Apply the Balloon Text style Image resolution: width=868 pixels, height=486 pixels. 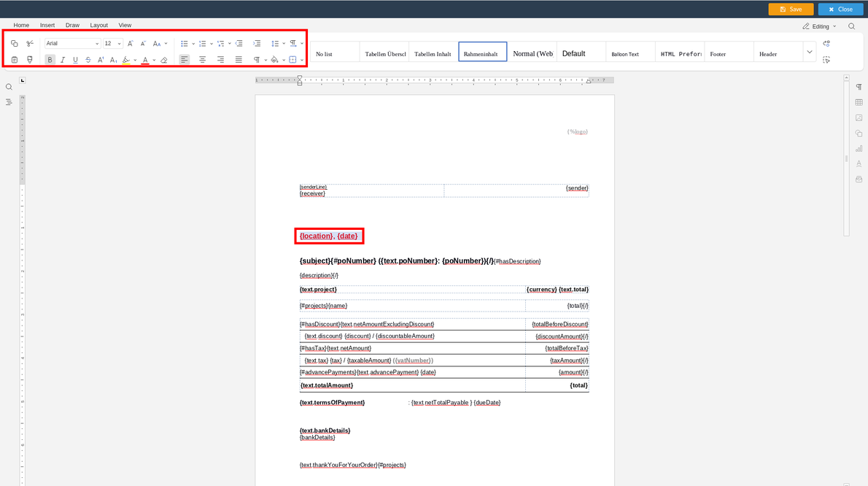630,52
